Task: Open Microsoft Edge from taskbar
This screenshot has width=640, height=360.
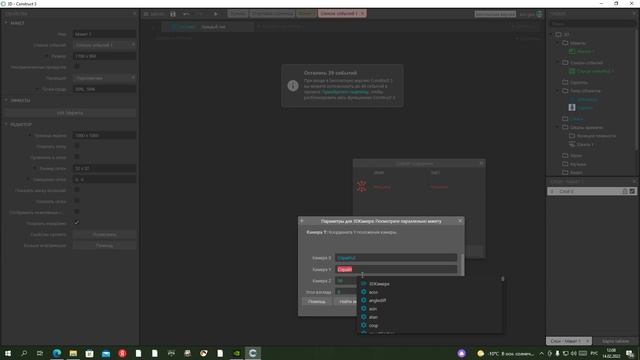Action: point(57,353)
